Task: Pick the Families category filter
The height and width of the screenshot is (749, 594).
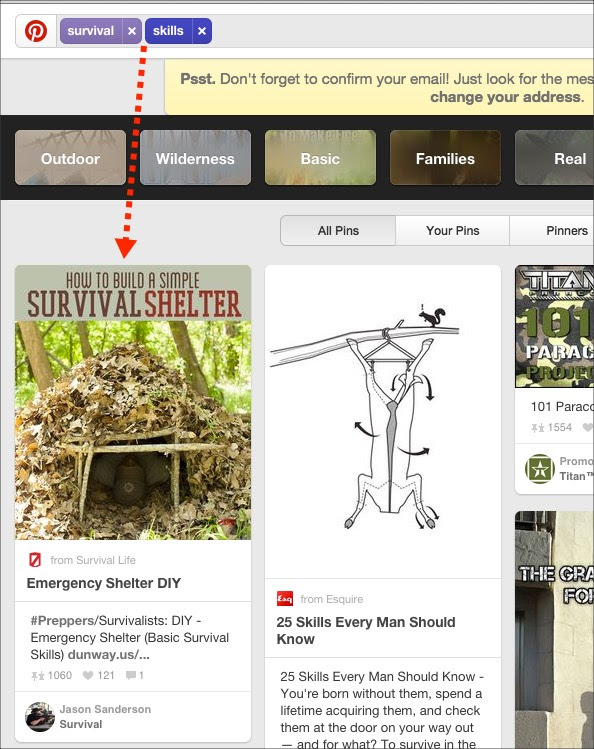Action: (x=446, y=158)
